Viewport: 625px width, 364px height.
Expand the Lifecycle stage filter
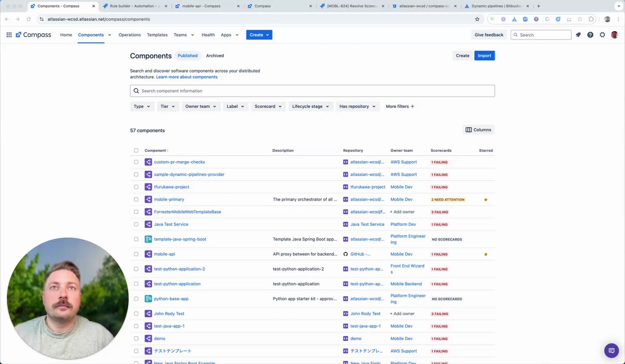coord(311,106)
